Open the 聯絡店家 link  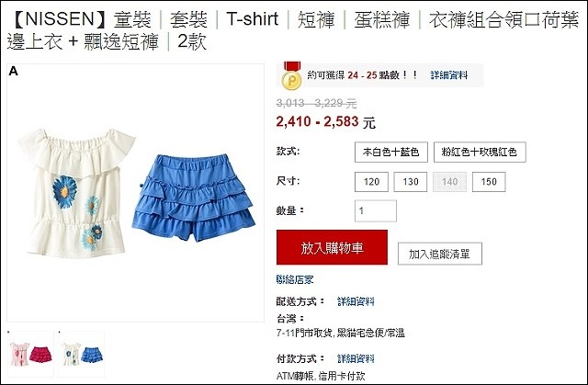tap(294, 279)
